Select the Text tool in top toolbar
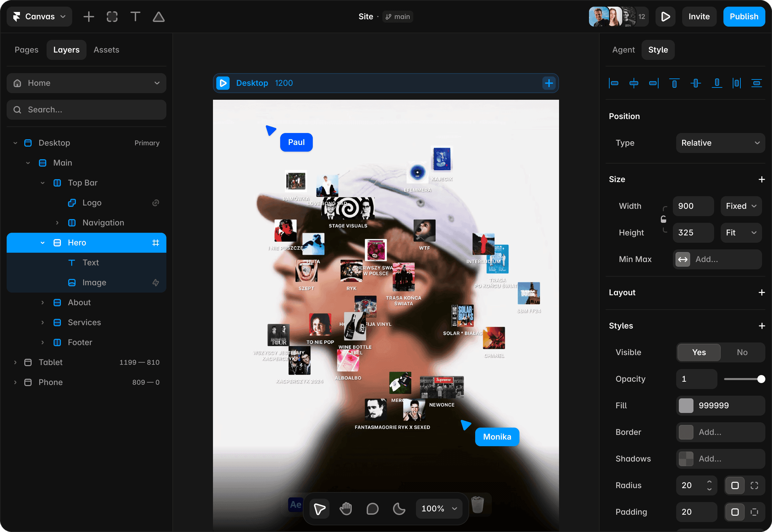The width and height of the screenshot is (772, 532). (135, 17)
